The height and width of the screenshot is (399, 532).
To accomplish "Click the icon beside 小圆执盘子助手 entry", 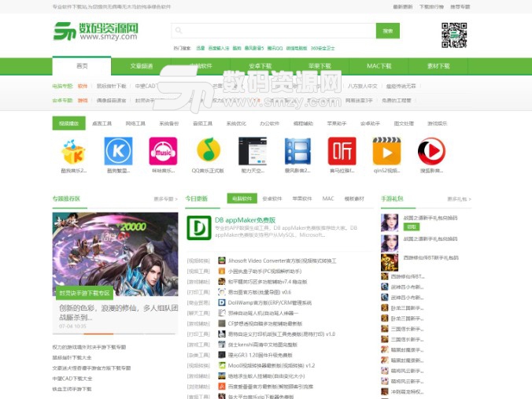I will click(x=222, y=271).
